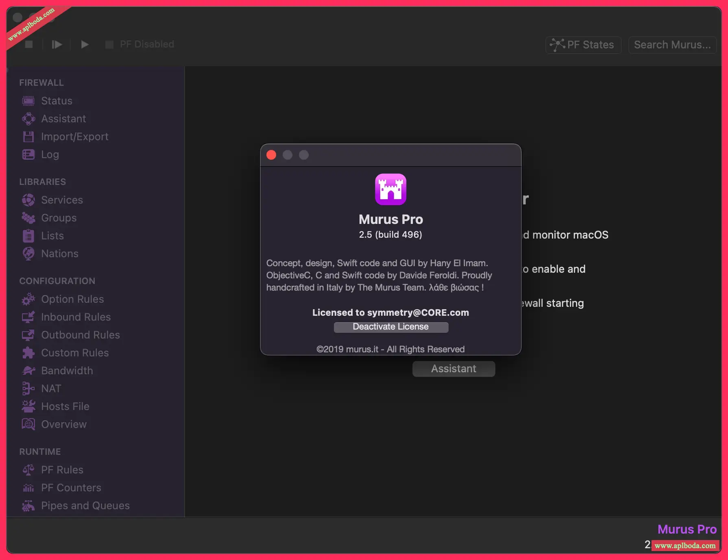Viewport: 728px width, 560px height.
Task: Click the play triangle toolbar icon
Action: (85, 44)
